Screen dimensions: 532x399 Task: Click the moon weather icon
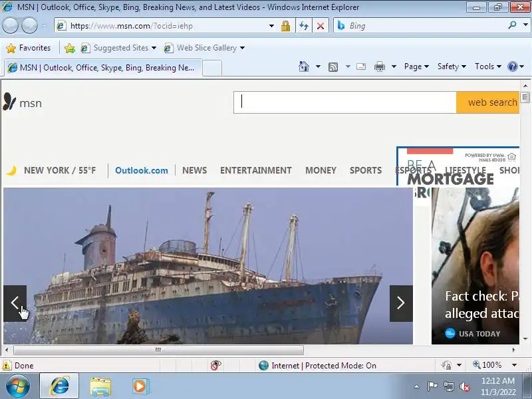click(12, 170)
